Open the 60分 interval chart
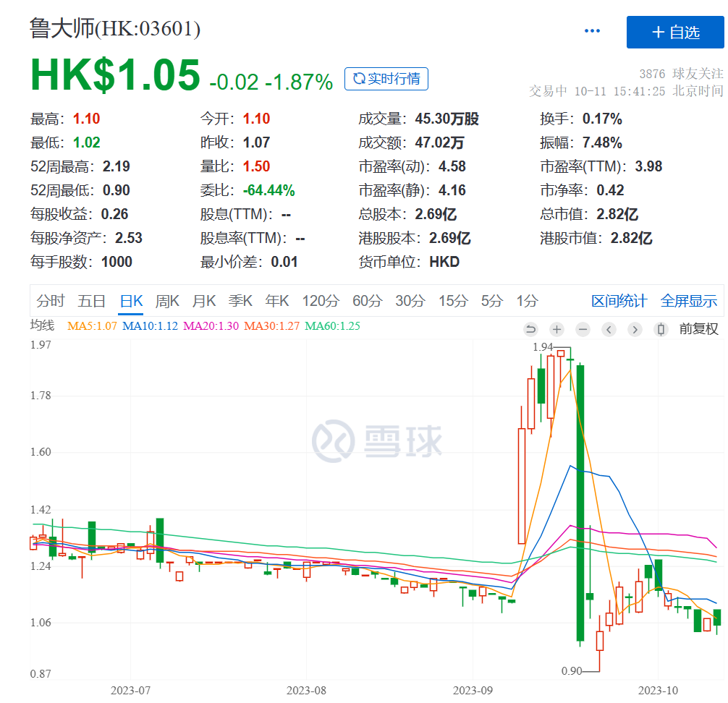The height and width of the screenshot is (703, 728). [x=367, y=301]
